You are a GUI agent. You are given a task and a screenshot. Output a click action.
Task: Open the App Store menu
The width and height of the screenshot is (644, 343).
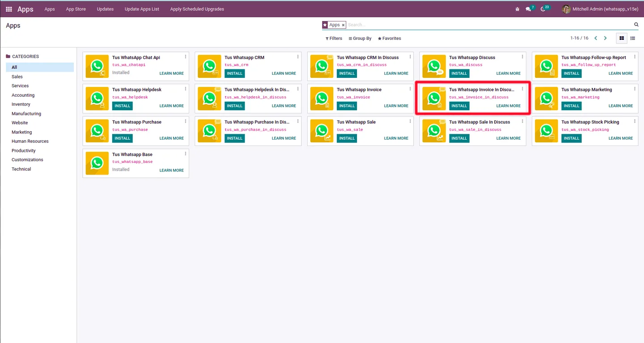tap(76, 9)
